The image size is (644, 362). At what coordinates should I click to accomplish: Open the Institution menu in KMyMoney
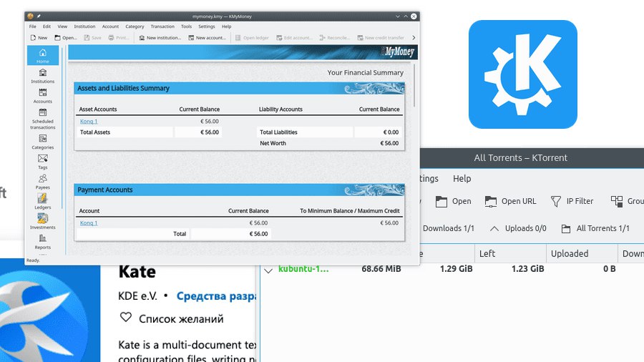pyautogui.click(x=84, y=26)
